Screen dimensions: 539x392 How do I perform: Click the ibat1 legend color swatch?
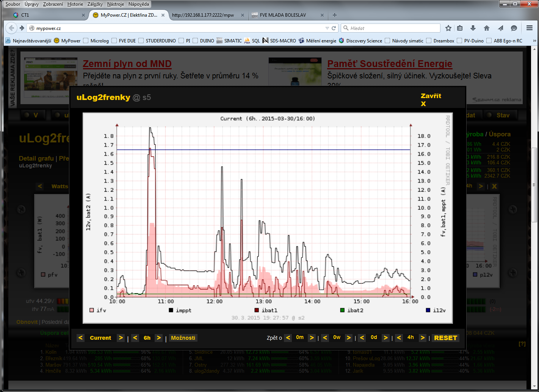click(257, 310)
